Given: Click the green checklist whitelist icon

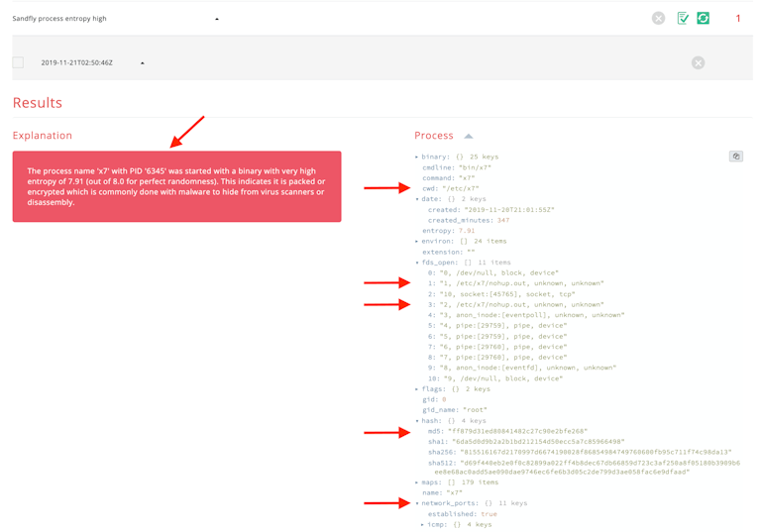Looking at the screenshot, I should 683,19.
